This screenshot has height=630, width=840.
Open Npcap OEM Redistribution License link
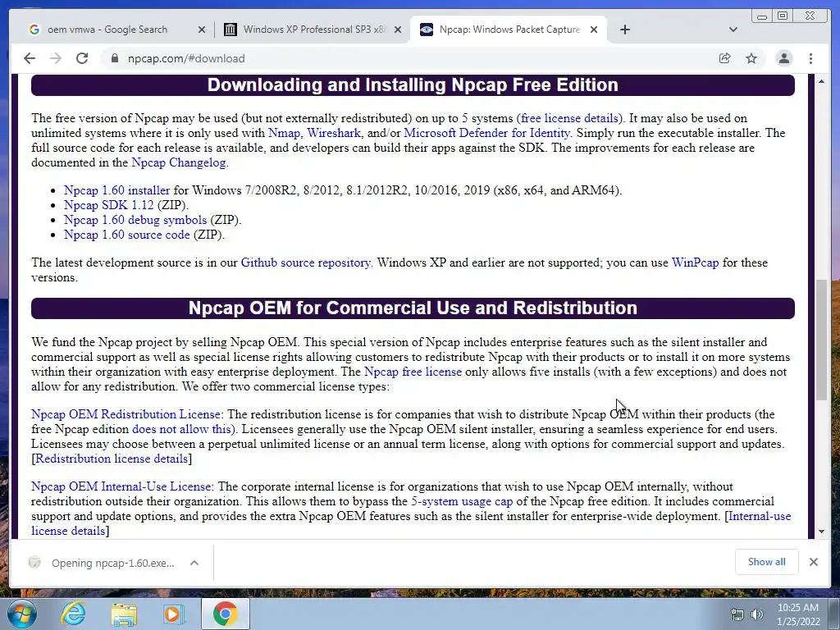pyautogui.click(x=126, y=414)
